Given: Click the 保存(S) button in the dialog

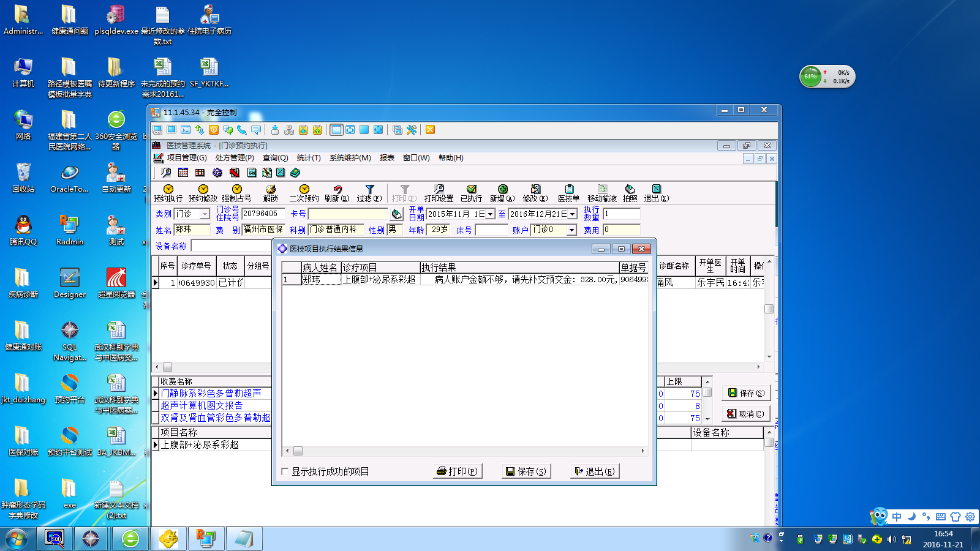Looking at the screenshot, I should click(526, 471).
